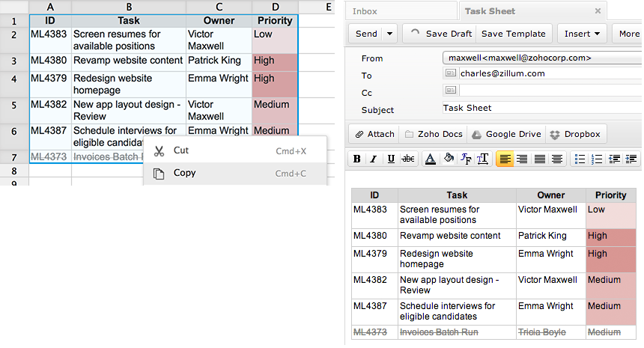The height and width of the screenshot is (348, 644).
Task: Insert a bulleted list
Action: 580,159
